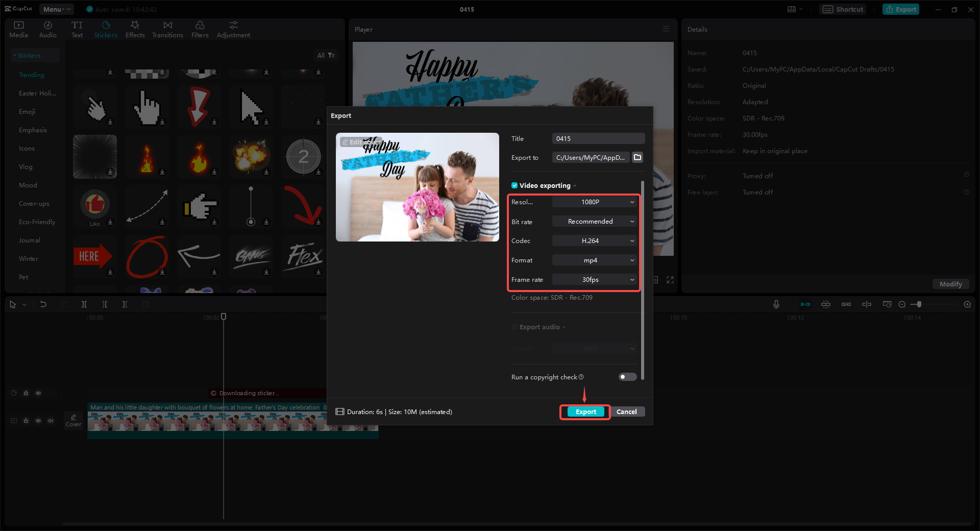Screen dimensions: 980x531
Task: Uncheck the Video exporting checkbox
Action: [x=514, y=185]
